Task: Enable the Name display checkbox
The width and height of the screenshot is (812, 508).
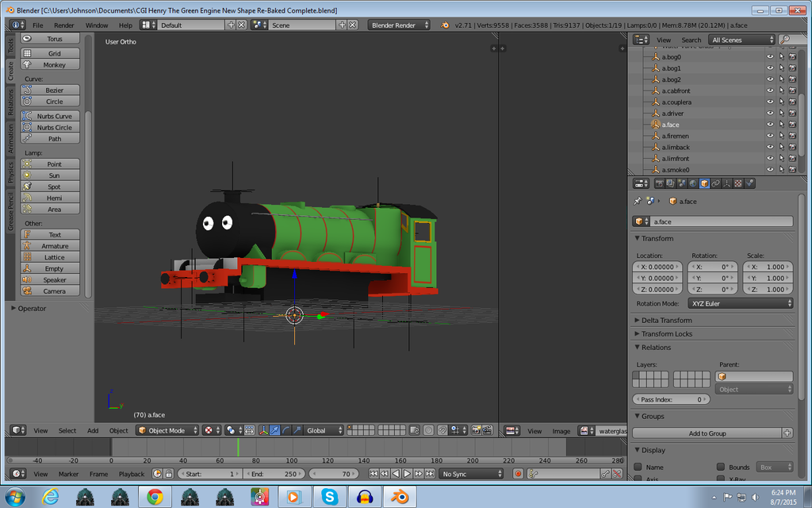Action: [x=638, y=467]
